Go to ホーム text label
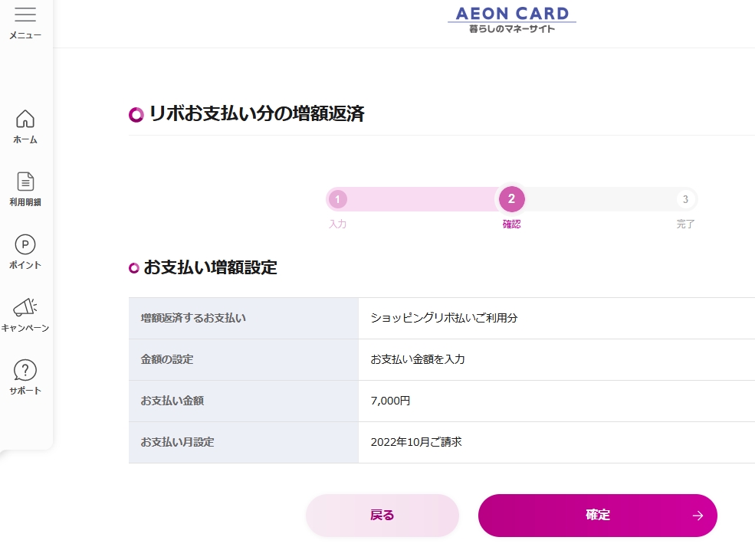 coord(25,140)
